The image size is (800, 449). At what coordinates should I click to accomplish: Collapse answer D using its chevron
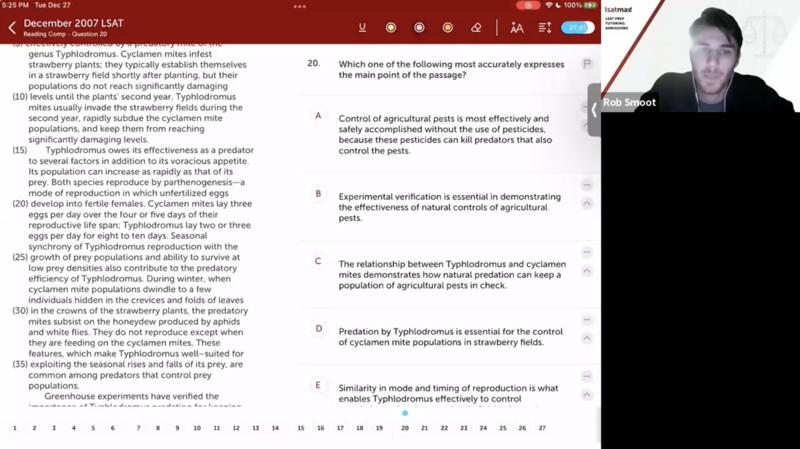(x=587, y=338)
